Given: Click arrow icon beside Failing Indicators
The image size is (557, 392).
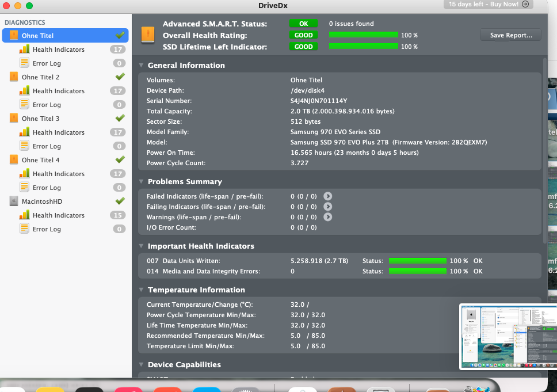Looking at the screenshot, I should pyautogui.click(x=328, y=207).
